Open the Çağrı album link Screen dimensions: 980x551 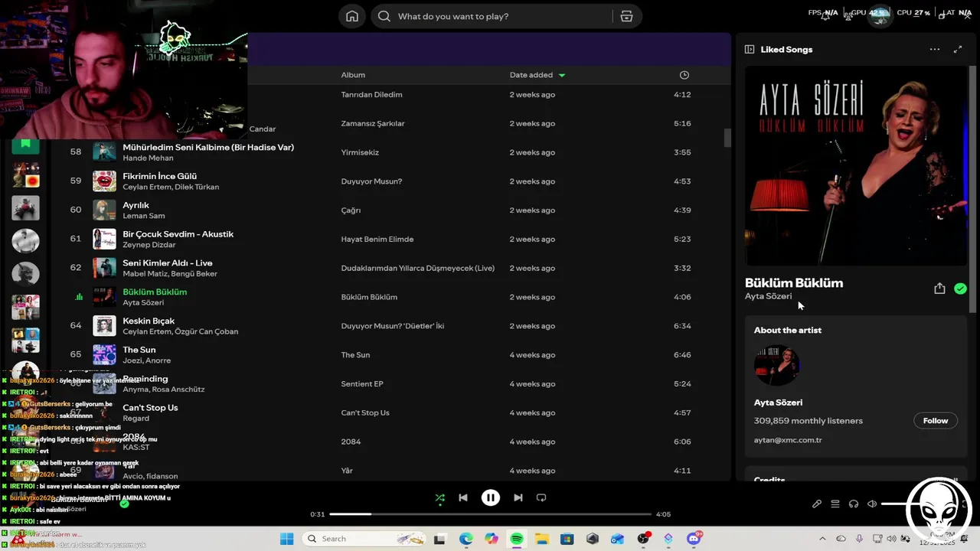[351, 210]
